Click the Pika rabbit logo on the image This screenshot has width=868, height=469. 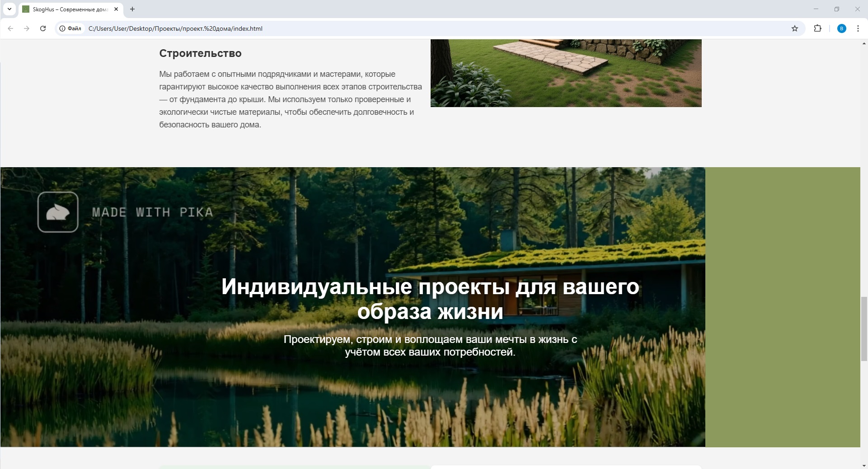[58, 212]
